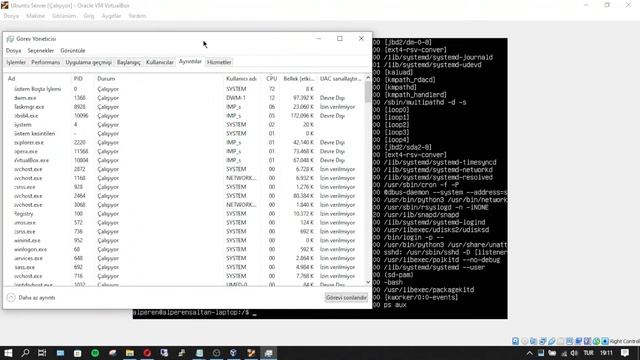Open Opera red icon in taskbar
640x360 pixels.
coord(147,353)
